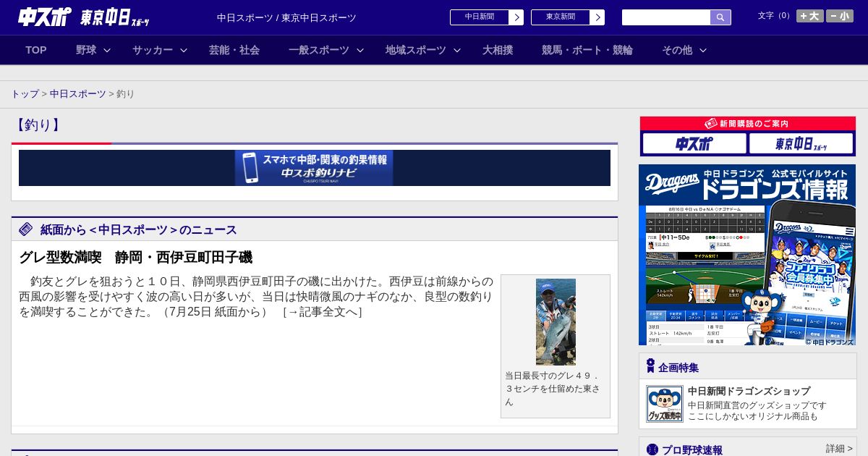Select the 競馬・ボート・競輪 menu item

tap(587, 50)
